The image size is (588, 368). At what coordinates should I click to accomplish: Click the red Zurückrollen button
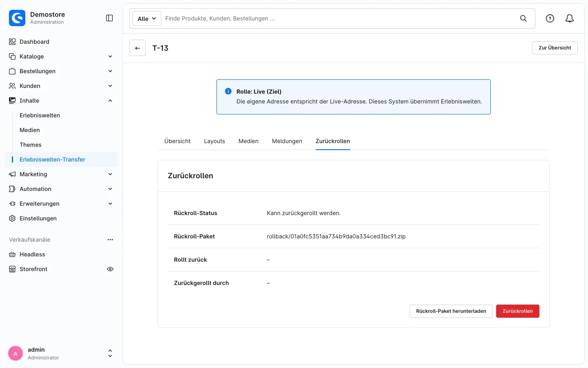pyautogui.click(x=518, y=311)
